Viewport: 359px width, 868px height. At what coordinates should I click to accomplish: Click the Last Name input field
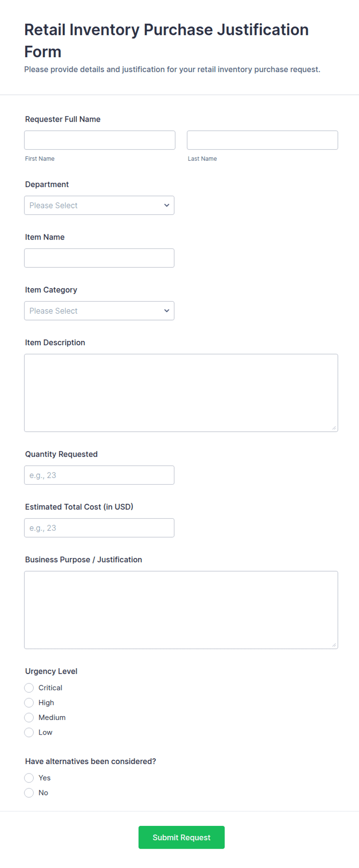[x=262, y=140]
